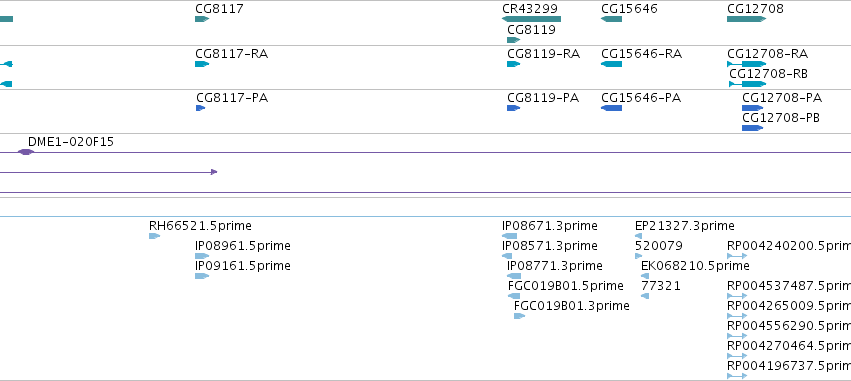The image size is (851, 381).
Task: Select the RH66521.5prime EST feature
Action: pyautogui.click(x=154, y=236)
